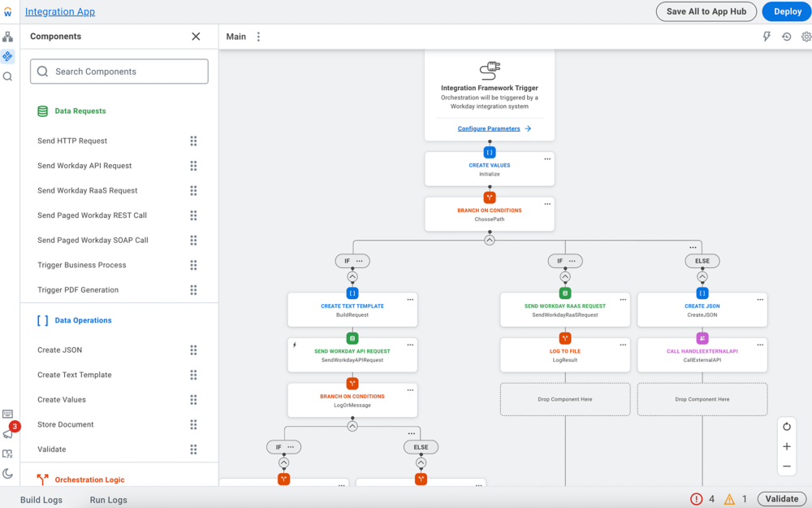The image size is (812, 508).
Task: Toggle dark mode moon icon
Action: coord(8,473)
